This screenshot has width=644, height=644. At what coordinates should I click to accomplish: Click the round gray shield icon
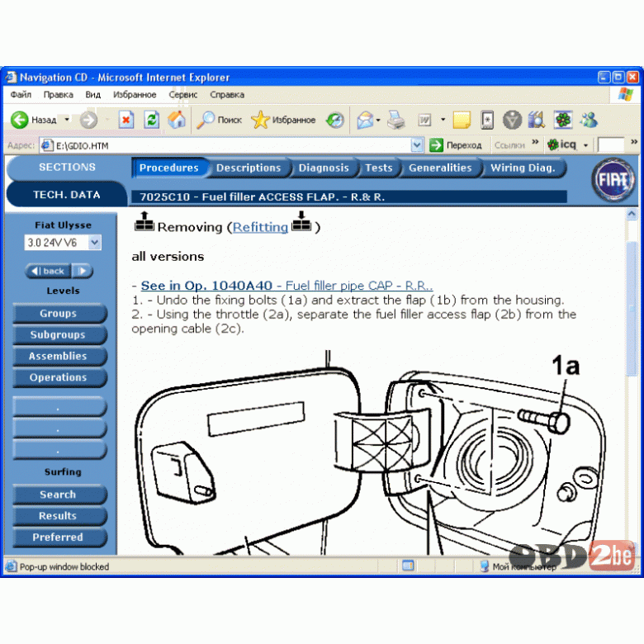[512, 120]
